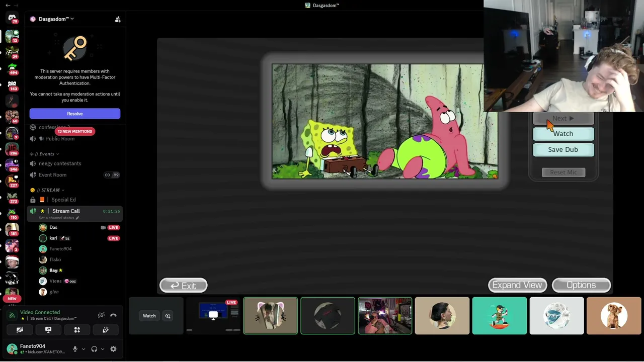Open the server icon with 143 badge
Viewport: 644px width, 362px height.
click(12, 84)
